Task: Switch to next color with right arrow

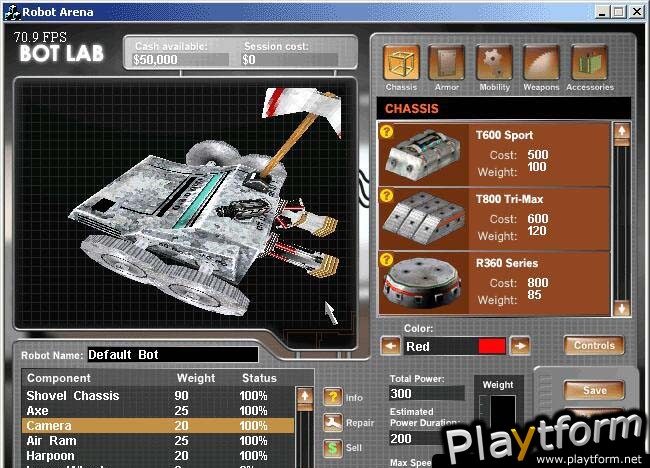Action: pyautogui.click(x=520, y=346)
